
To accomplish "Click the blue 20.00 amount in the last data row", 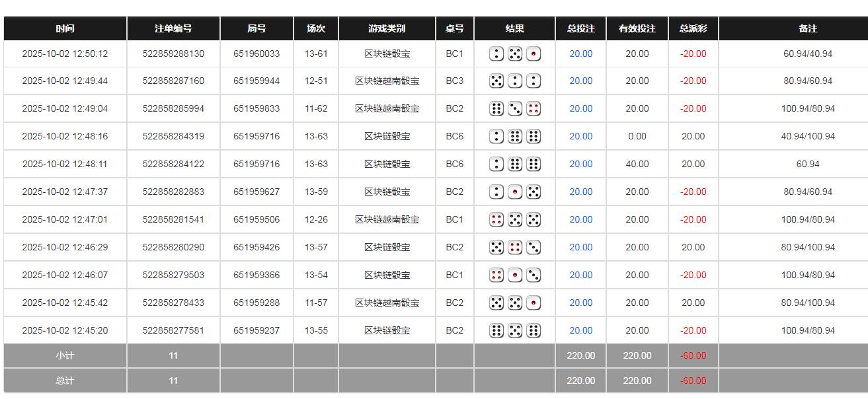I will click(580, 330).
